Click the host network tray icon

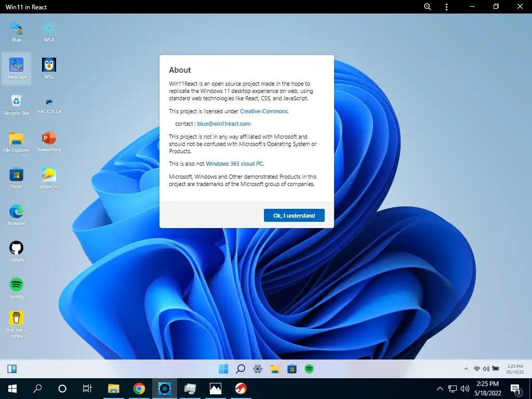(x=453, y=389)
